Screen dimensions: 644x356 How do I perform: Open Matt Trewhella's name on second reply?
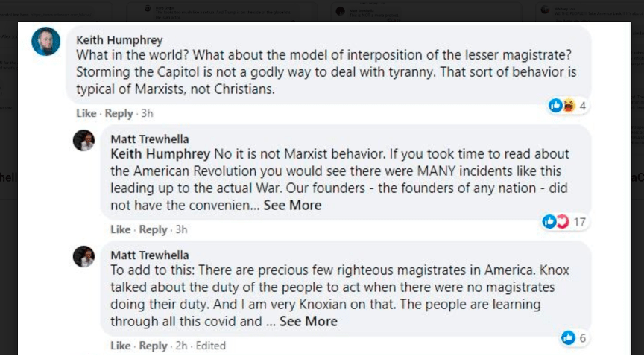(x=149, y=255)
